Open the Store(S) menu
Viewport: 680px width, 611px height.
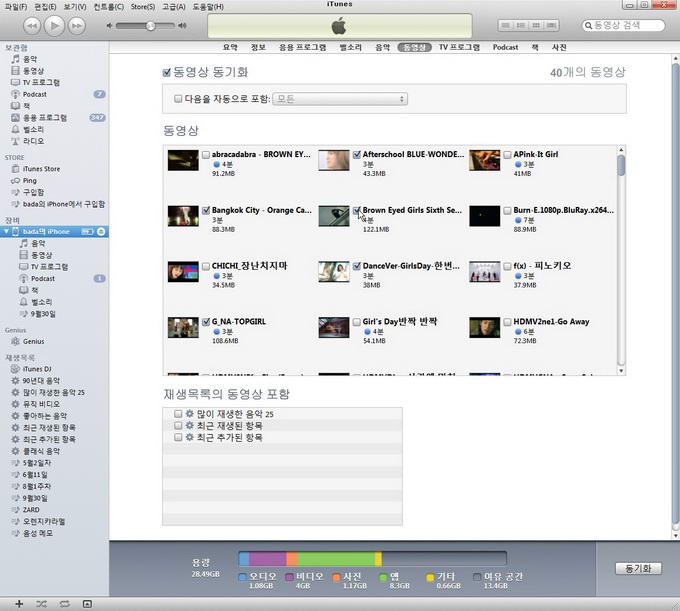click(x=143, y=7)
